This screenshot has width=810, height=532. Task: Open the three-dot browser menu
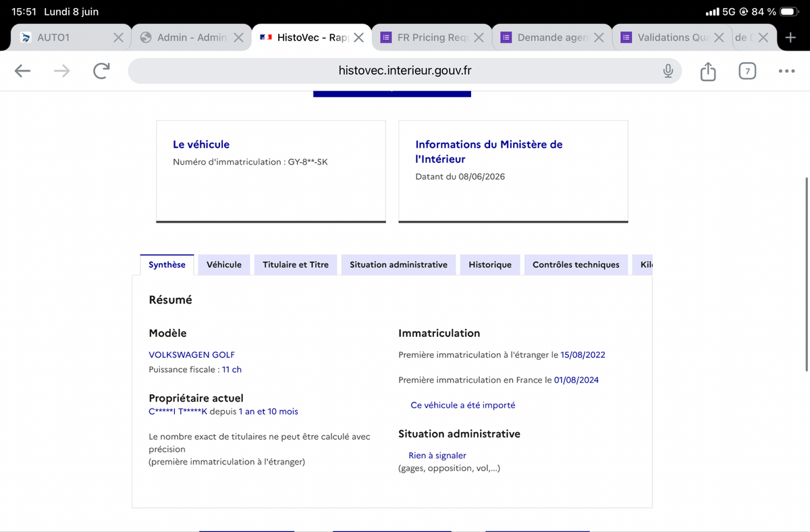pos(786,71)
